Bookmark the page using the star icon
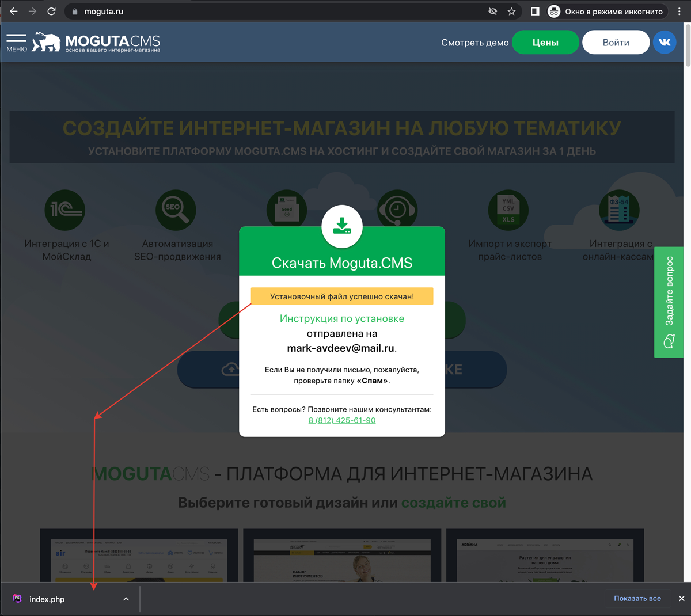The width and height of the screenshot is (691, 616). tap(511, 10)
